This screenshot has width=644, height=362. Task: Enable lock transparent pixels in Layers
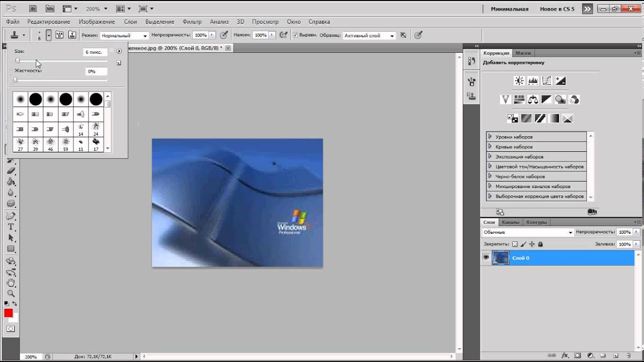[x=515, y=244]
